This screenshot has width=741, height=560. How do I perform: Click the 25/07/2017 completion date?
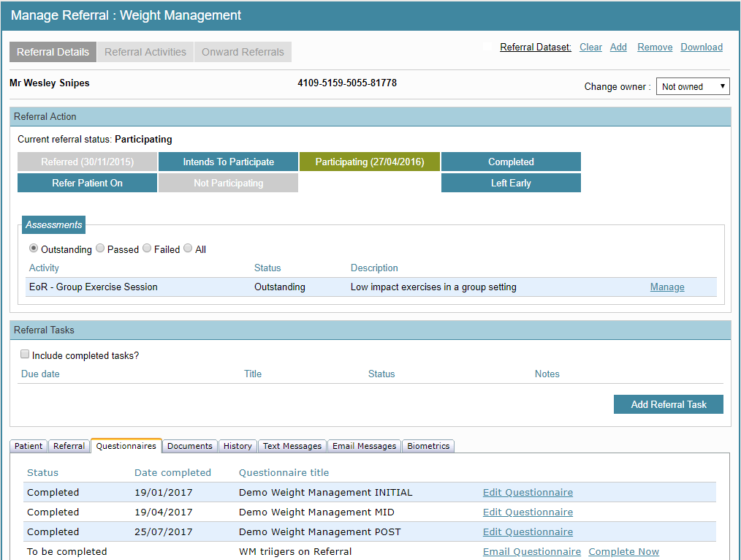164,532
